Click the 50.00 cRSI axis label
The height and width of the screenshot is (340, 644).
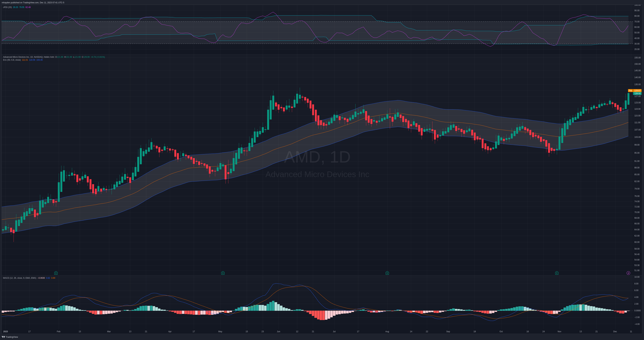[637, 33]
